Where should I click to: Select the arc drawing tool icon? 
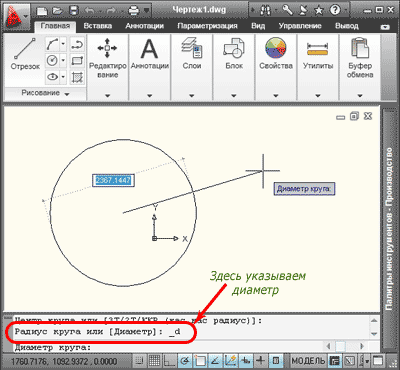53,44
